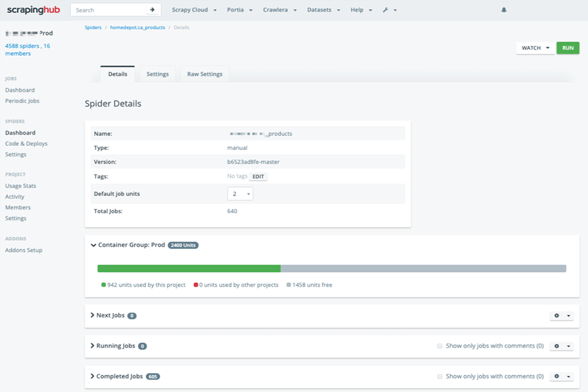Click grey legend swatch for free units
588x392 pixels.
[288, 285]
